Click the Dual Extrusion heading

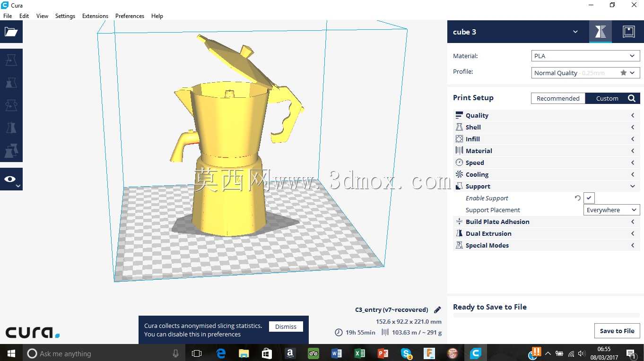pyautogui.click(x=488, y=233)
